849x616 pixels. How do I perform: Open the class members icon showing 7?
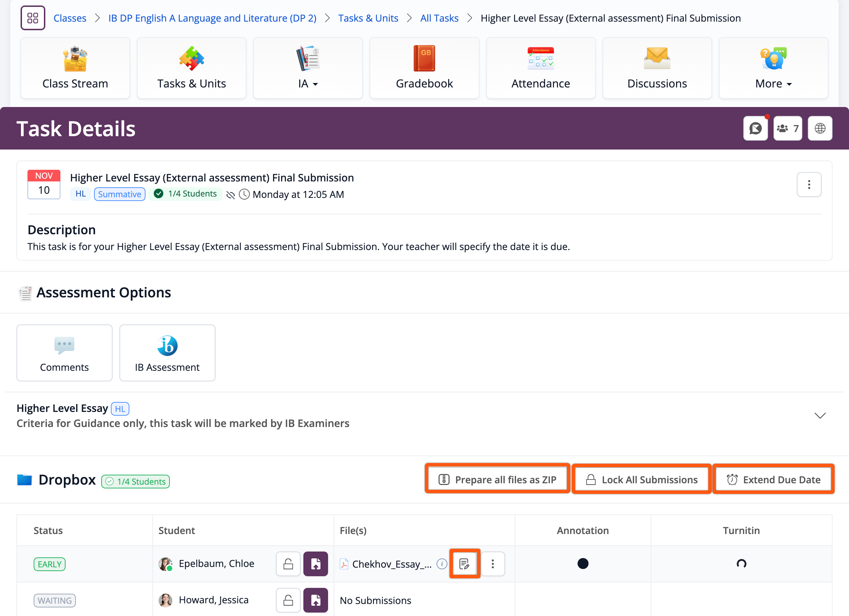788,128
